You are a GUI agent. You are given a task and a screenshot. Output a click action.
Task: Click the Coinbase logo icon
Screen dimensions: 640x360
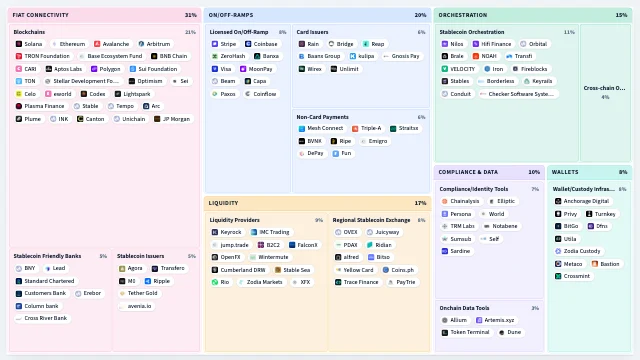248,44
